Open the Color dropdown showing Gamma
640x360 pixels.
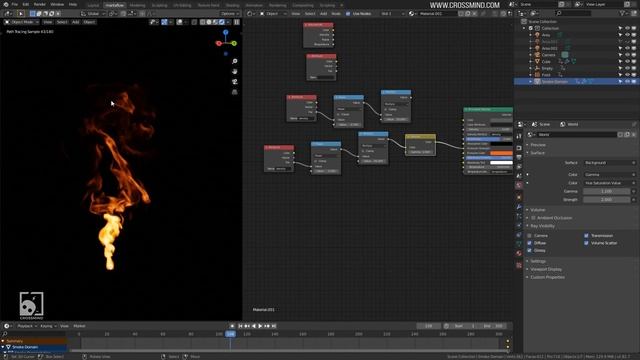tap(609, 175)
